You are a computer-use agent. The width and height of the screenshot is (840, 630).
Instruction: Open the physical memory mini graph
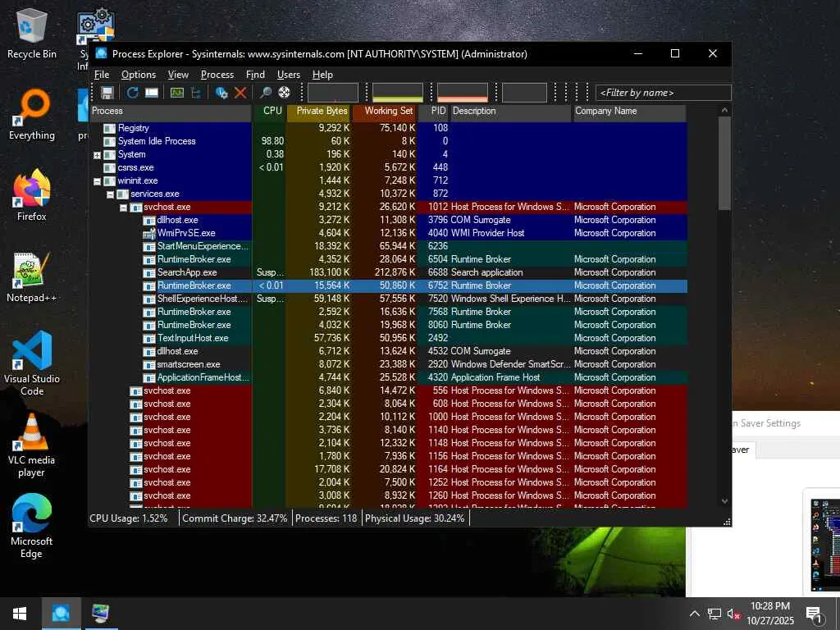(463, 93)
